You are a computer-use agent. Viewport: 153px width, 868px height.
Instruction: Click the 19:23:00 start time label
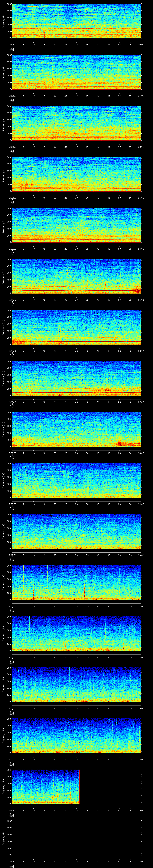(x=12, y=249)
